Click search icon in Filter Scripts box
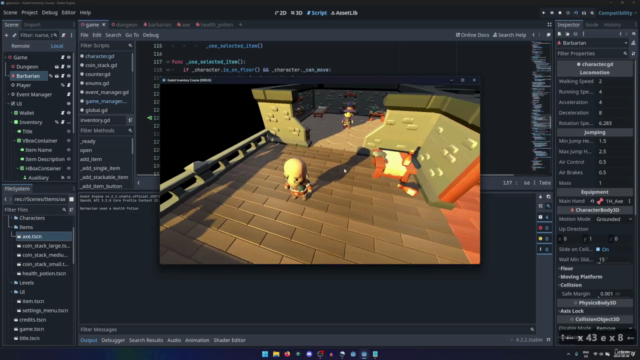The width and height of the screenshot is (640, 360). [130, 46]
